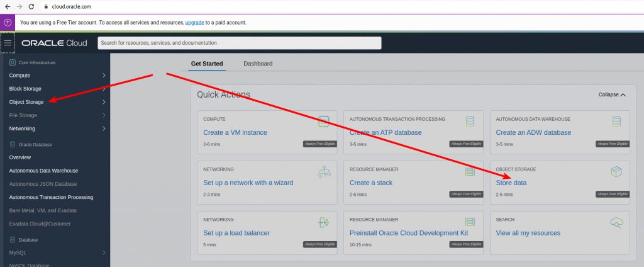644x267 pixels.
Task: Focus the resources and services search field
Action: 240,43
